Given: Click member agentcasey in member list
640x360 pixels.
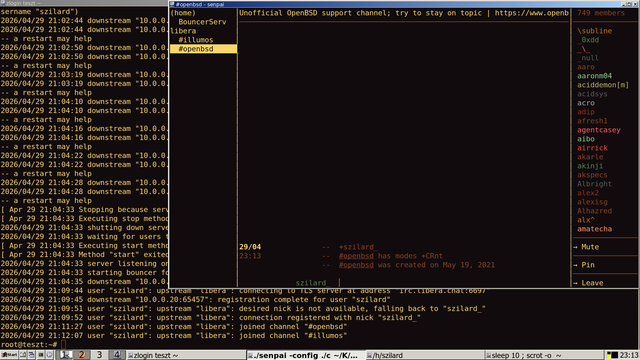Looking at the screenshot, I should point(599,130).
